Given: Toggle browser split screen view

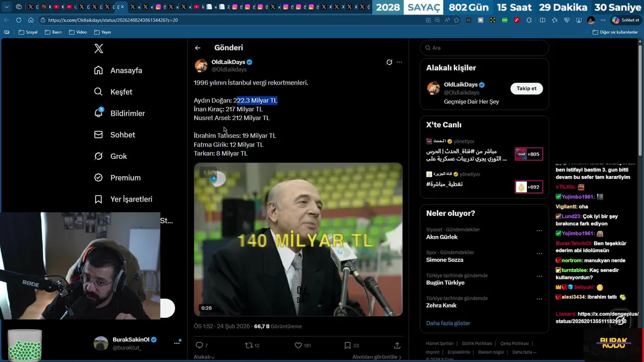Looking at the screenshot, I should [542, 20].
